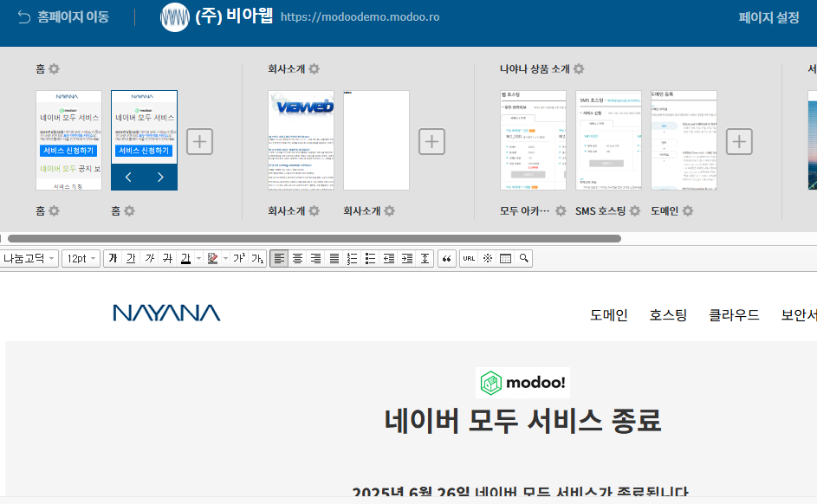Image resolution: width=817 pixels, height=504 pixels.
Task: Adjust line spacing in toolbar
Action: point(425,258)
